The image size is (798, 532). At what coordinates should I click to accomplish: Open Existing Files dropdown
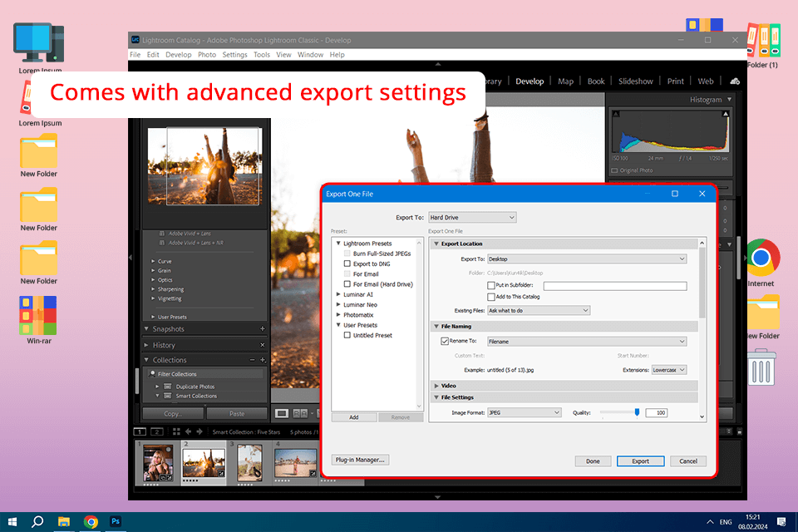click(x=539, y=311)
